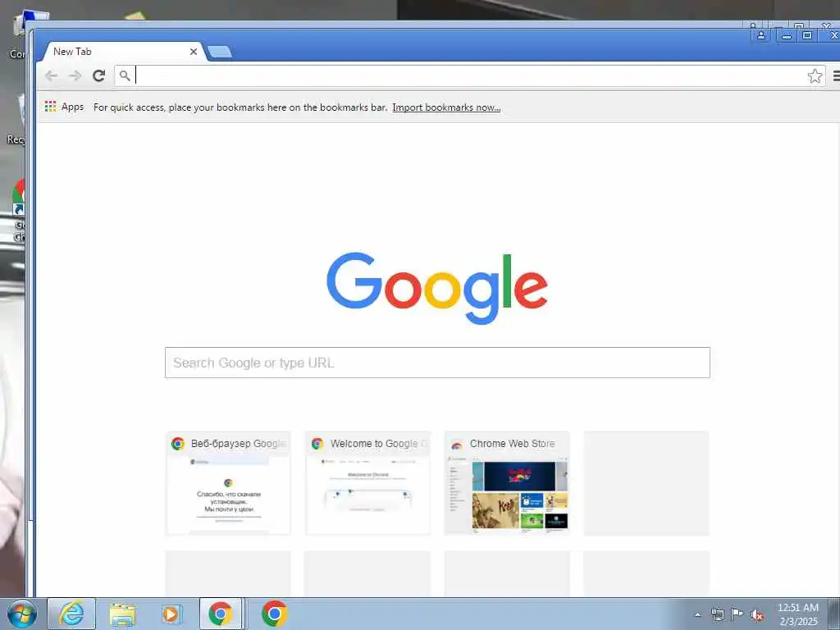Select the New Tab tab
This screenshot has height=630, width=840.
pyautogui.click(x=121, y=52)
